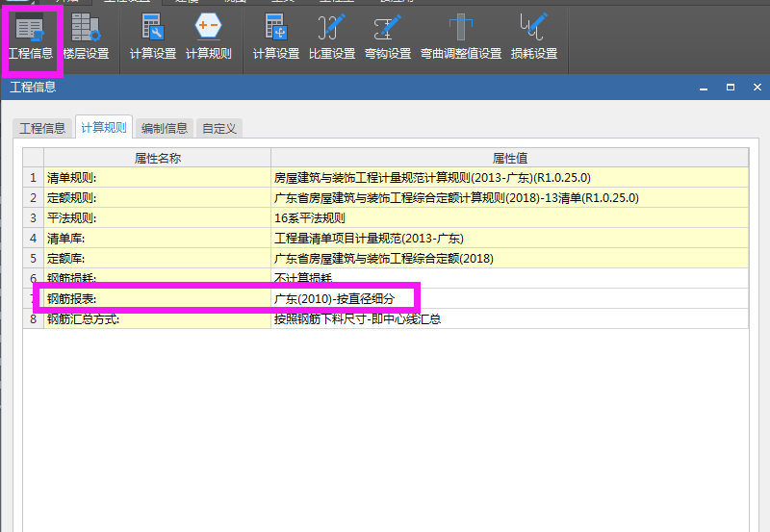
Task: Click the 广东省房屋建筑与装饰工程综合定额计算规则 value cell
Action: [x=510, y=198]
